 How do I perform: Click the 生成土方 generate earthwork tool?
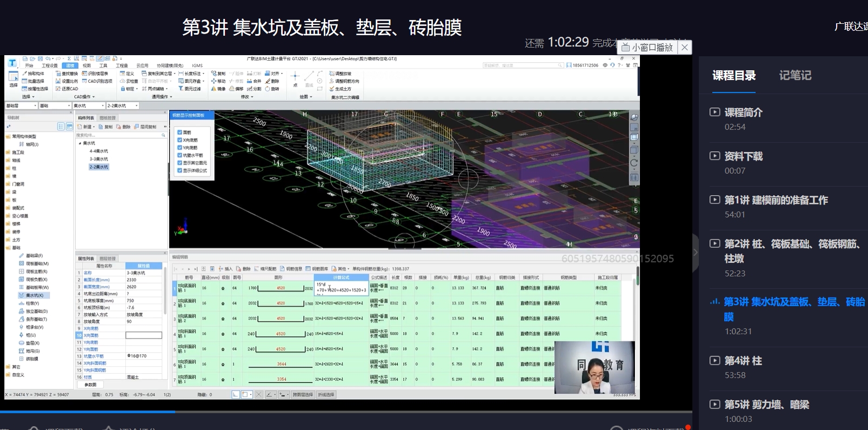tap(340, 89)
